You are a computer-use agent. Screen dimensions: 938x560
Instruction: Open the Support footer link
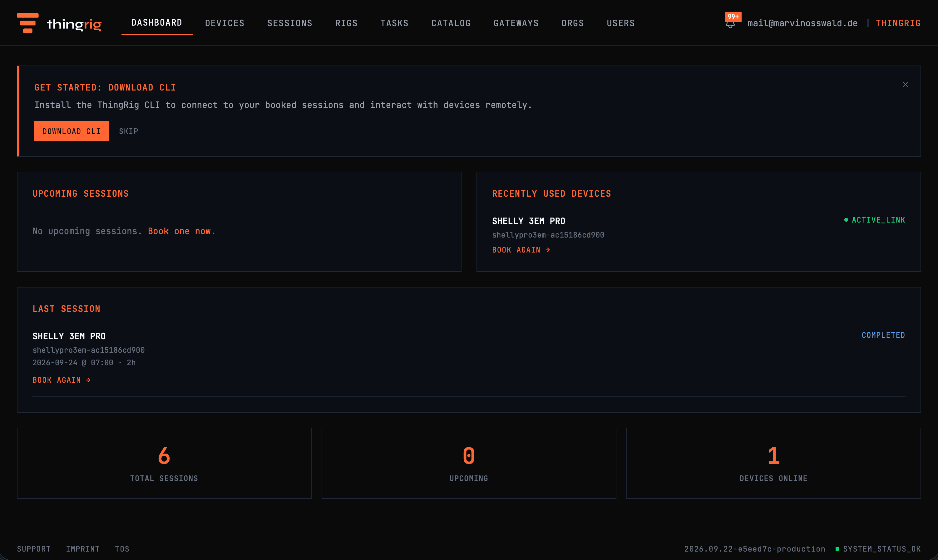[x=34, y=549]
